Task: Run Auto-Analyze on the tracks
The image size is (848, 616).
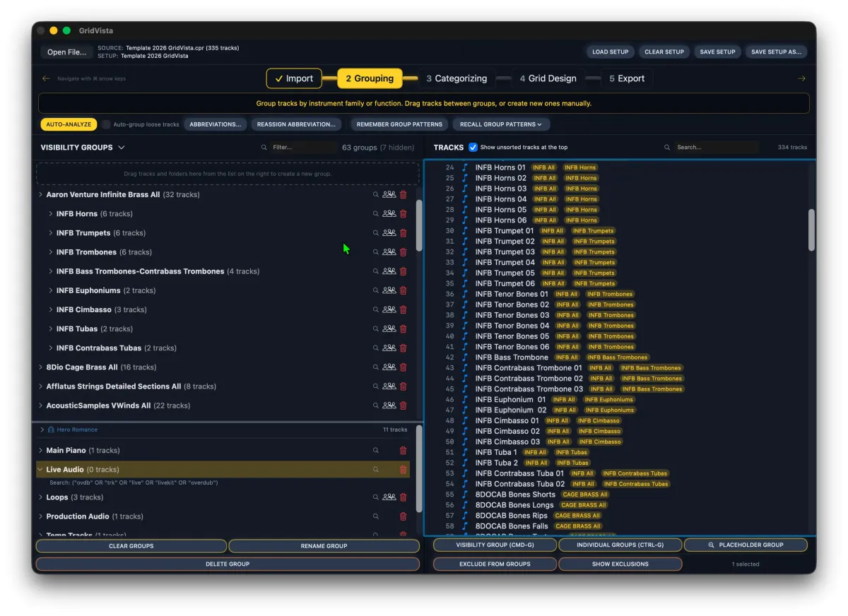Action: 69,124
